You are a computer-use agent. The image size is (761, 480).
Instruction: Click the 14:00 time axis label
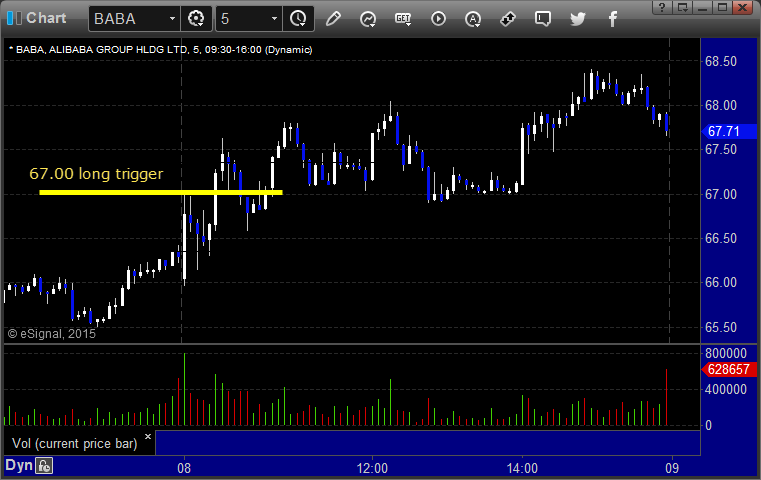pos(522,468)
